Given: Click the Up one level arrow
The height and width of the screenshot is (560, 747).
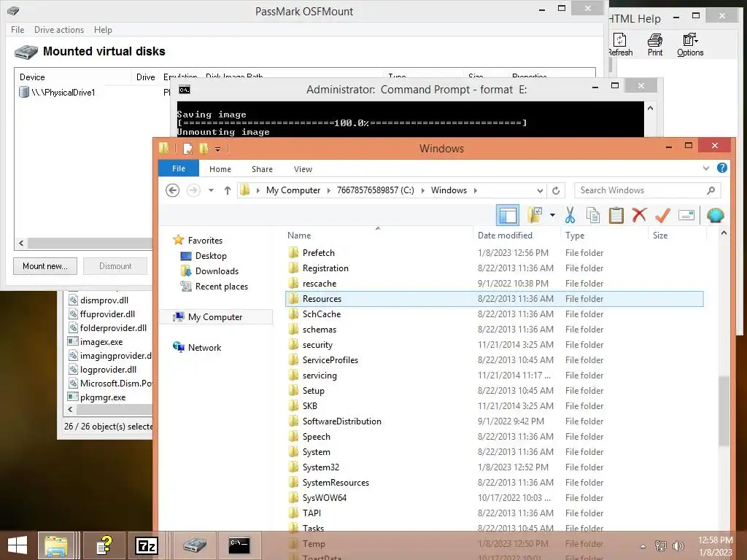Looking at the screenshot, I should [228, 190].
